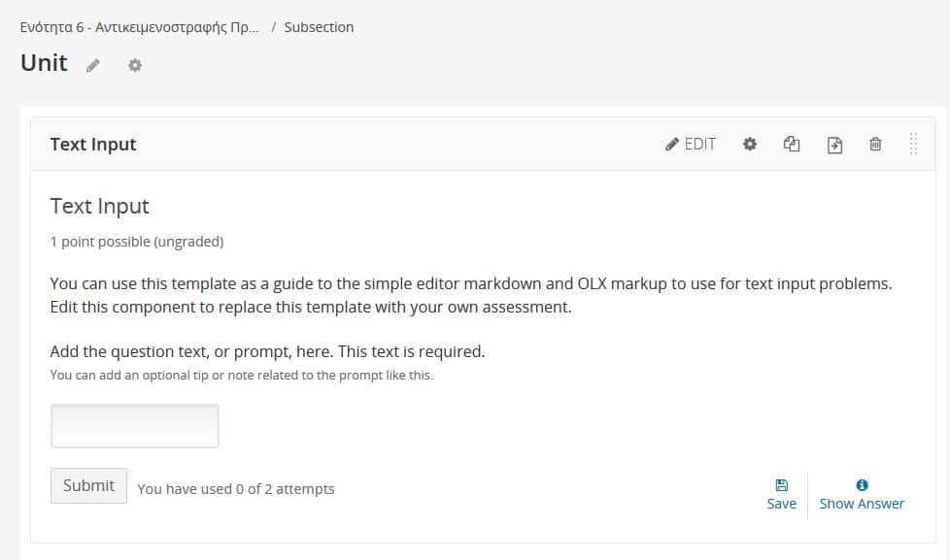Save the problem response
Image resolution: width=950 pixels, height=560 pixels.
pos(782,495)
